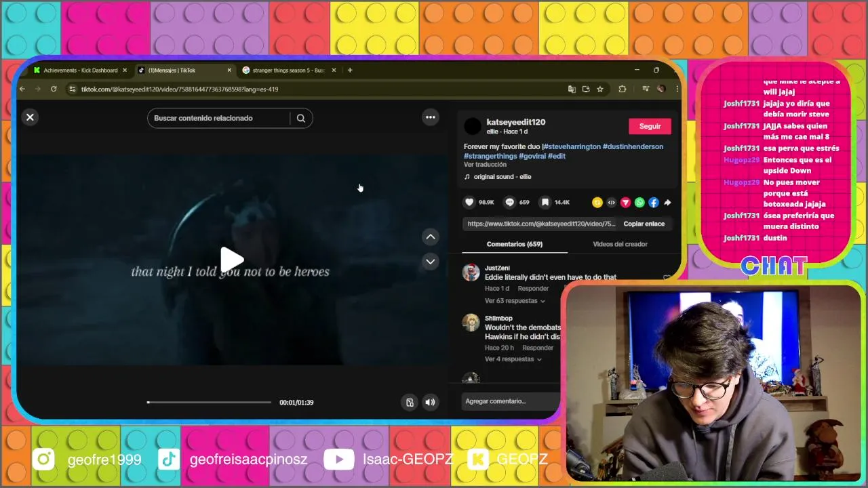Screen dimensions: 868x488
Task: Send to friends with red paper-plane icon
Action: [625, 202]
